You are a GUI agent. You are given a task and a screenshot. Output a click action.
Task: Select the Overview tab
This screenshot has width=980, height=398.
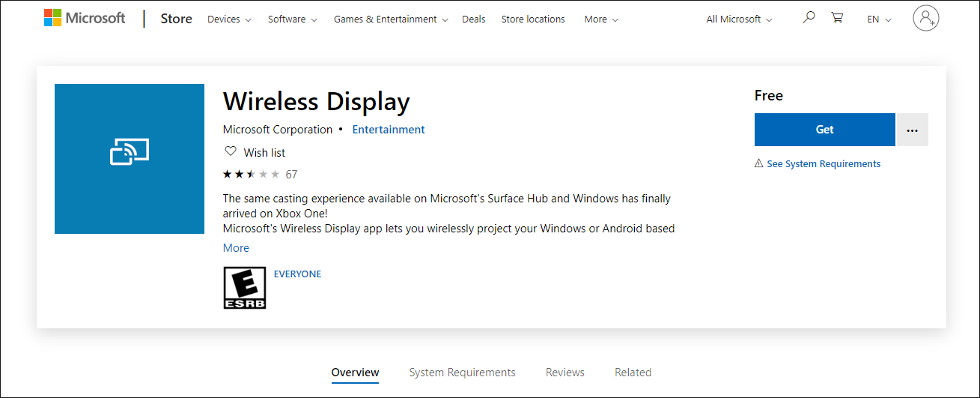[x=356, y=373]
